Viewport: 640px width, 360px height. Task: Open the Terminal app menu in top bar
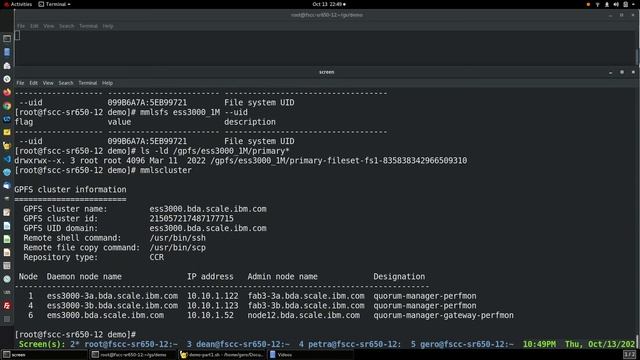54,4
